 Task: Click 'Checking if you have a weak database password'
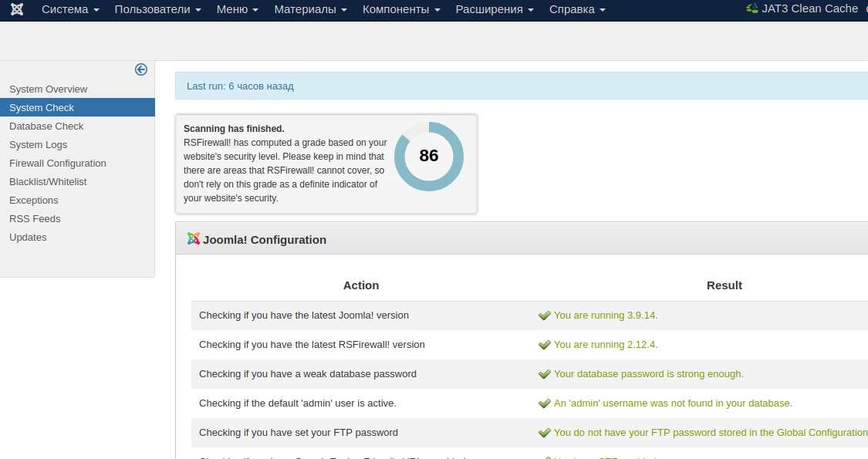click(x=308, y=373)
